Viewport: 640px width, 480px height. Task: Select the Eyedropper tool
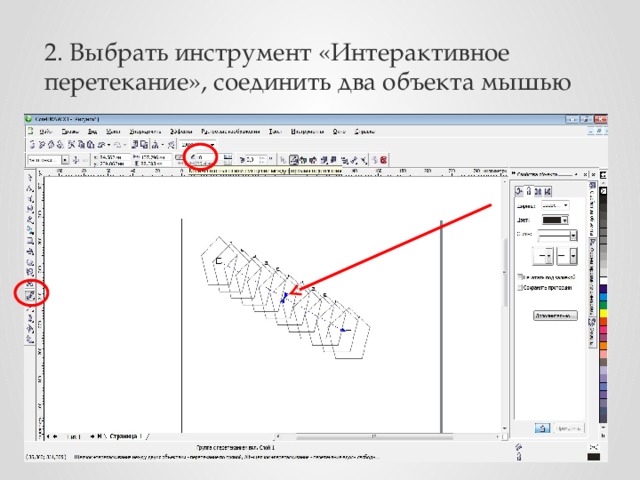pos(30,308)
